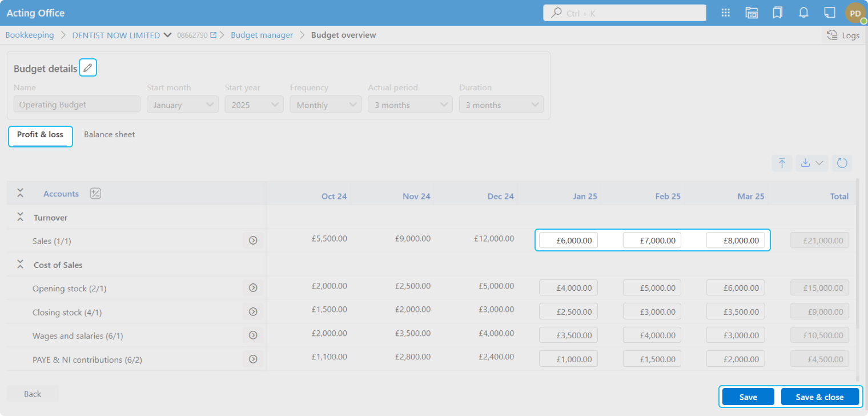
Task: Click the upload arrow icon above table
Action: click(x=782, y=163)
